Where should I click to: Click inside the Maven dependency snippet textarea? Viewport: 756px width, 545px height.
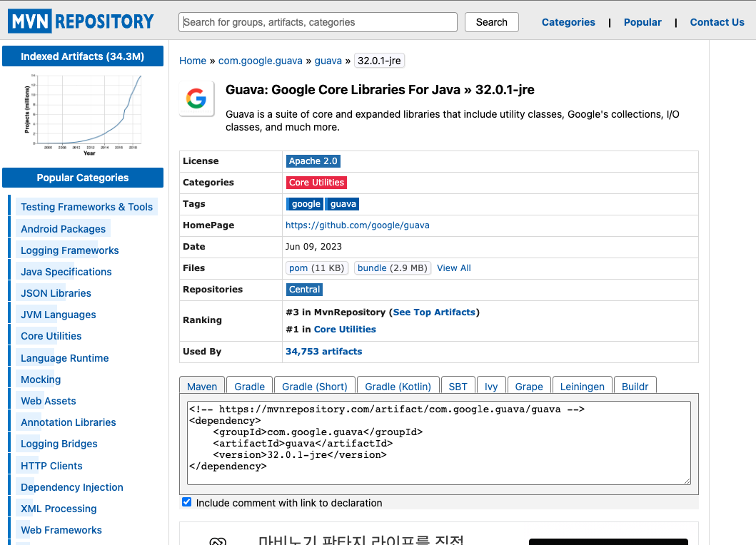click(439, 443)
